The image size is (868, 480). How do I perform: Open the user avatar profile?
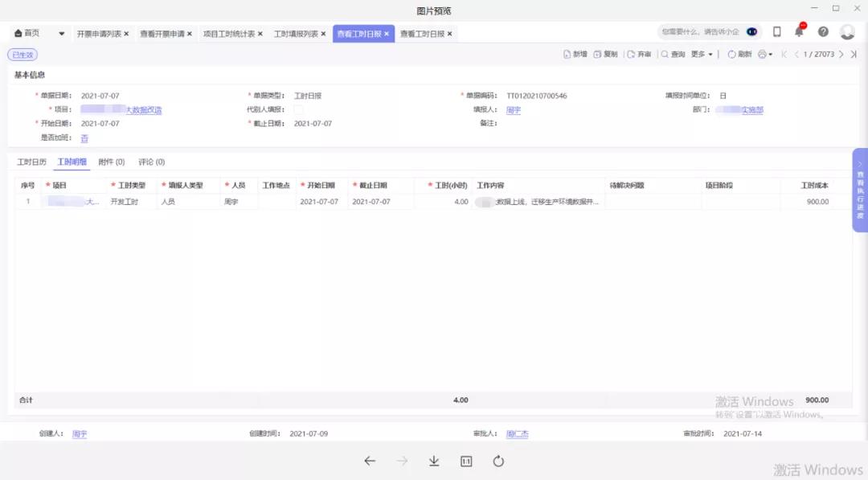coord(847,32)
